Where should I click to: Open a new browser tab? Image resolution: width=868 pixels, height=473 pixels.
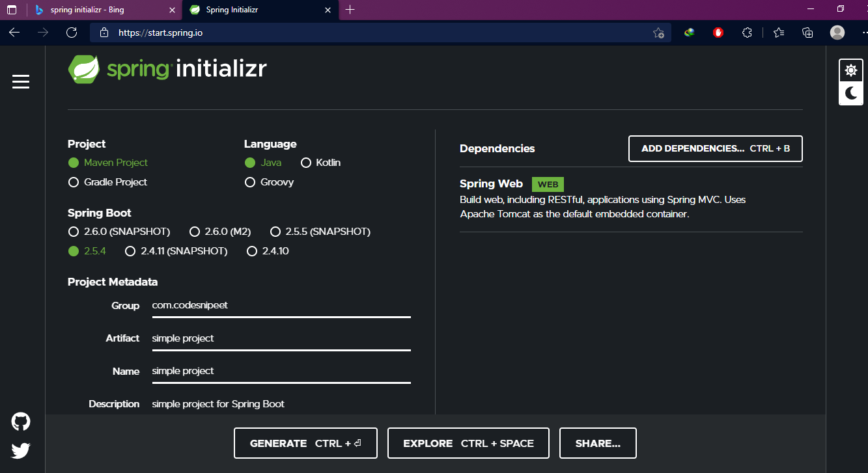coord(350,10)
